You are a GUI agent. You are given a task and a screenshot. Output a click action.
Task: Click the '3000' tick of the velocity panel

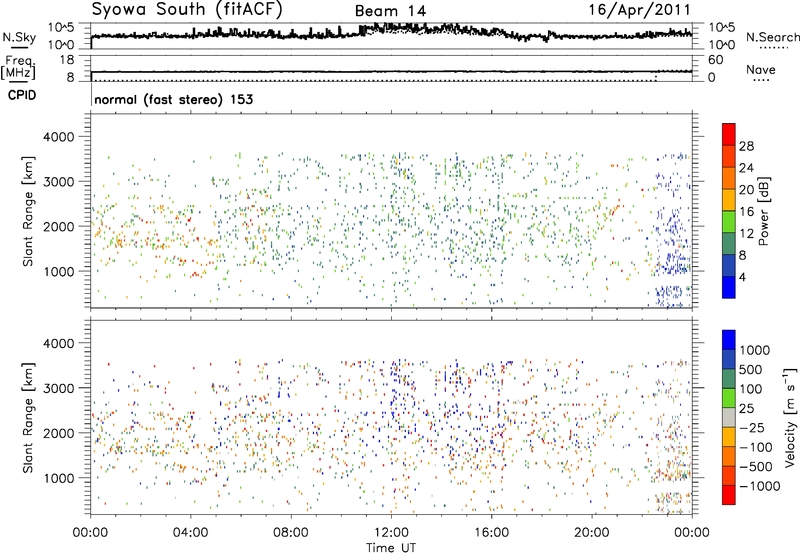point(58,388)
